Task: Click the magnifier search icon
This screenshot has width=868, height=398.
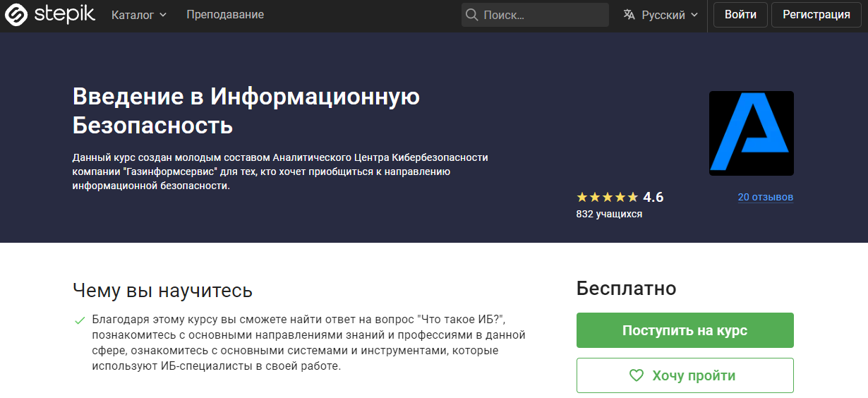Action: point(472,15)
